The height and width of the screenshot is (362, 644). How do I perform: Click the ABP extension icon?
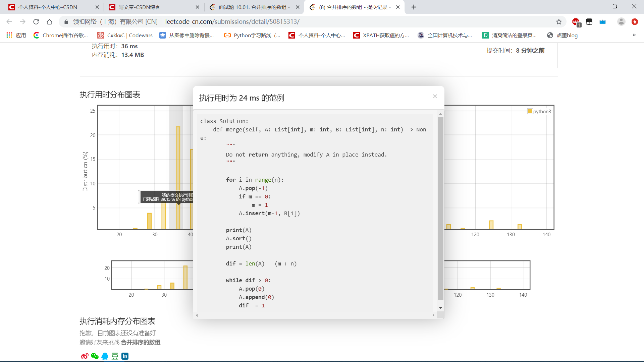(576, 22)
